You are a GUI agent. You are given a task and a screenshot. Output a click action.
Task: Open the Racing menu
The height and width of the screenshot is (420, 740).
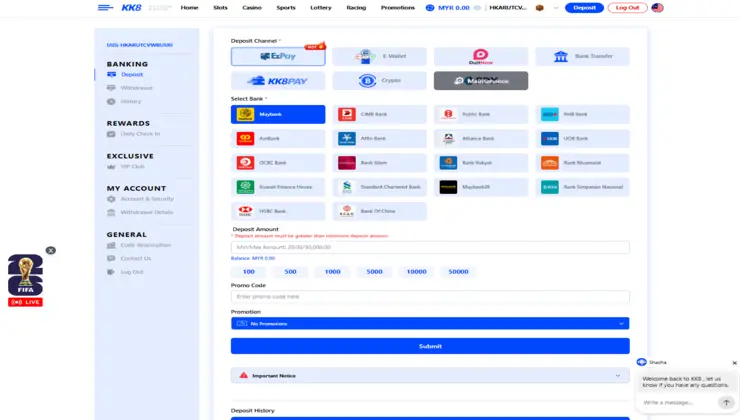coord(356,8)
